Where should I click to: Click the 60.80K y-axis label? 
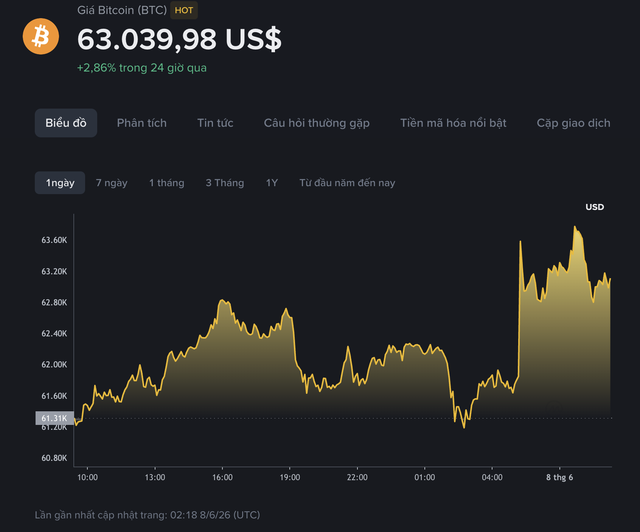54,458
